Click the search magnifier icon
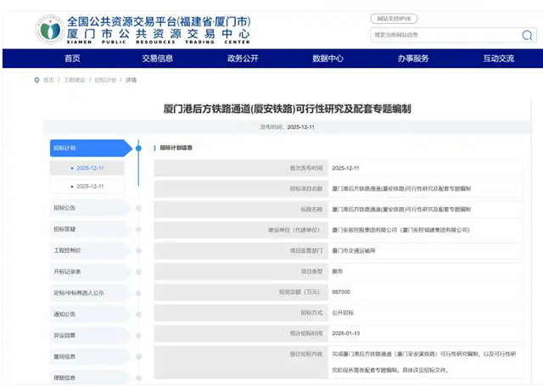Screen dimensions: 543x392 coord(527,35)
